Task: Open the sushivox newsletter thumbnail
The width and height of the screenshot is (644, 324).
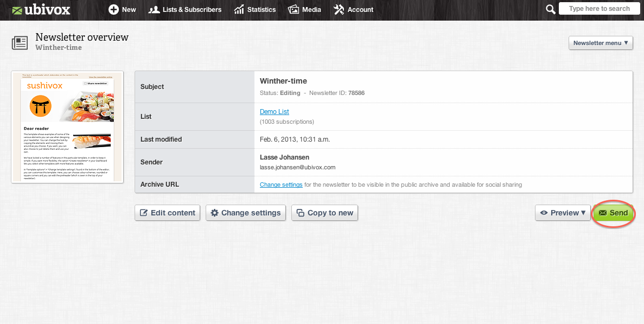Action: pos(67,128)
